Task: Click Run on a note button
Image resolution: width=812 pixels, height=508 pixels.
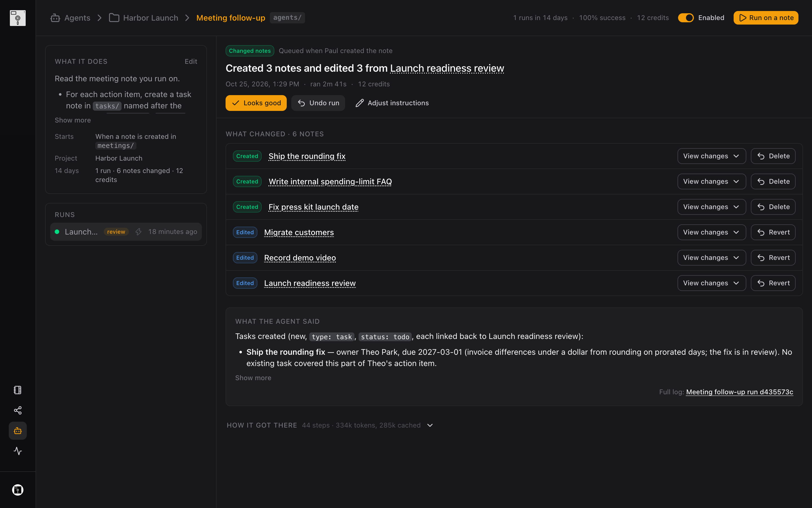Action: click(x=766, y=18)
